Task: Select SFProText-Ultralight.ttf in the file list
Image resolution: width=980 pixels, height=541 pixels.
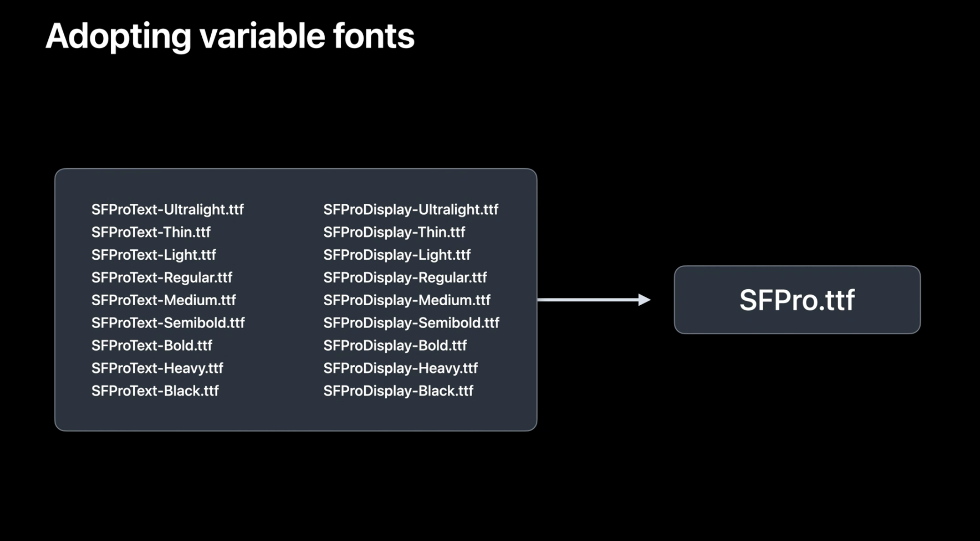Action: tap(168, 209)
